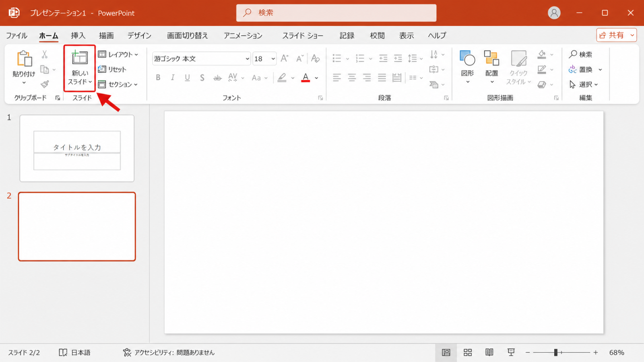The height and width of the screenshot is (362, 644).
Task: Open the ファイル tab
Action: point(17,35)
